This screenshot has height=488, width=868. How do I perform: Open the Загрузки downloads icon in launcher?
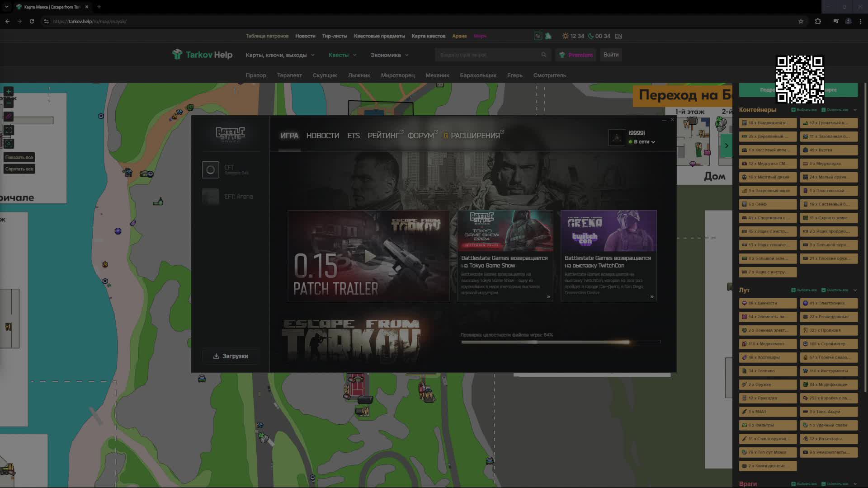(216, 356)
